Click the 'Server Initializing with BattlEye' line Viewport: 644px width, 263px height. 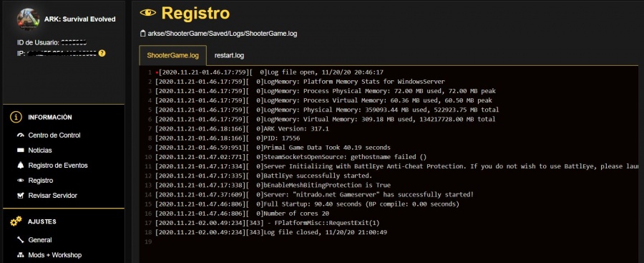pyautogui.click(x=396, y=166)
